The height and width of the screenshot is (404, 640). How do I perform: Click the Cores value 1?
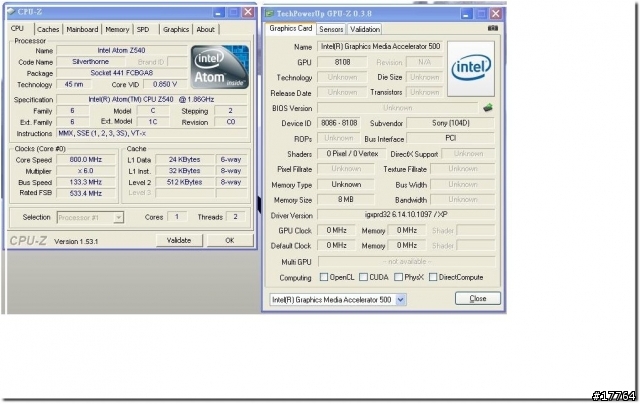[177, 217]
